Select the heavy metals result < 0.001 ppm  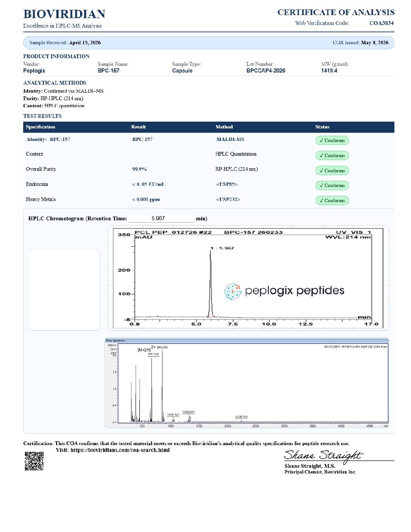[x=146, y=199]
